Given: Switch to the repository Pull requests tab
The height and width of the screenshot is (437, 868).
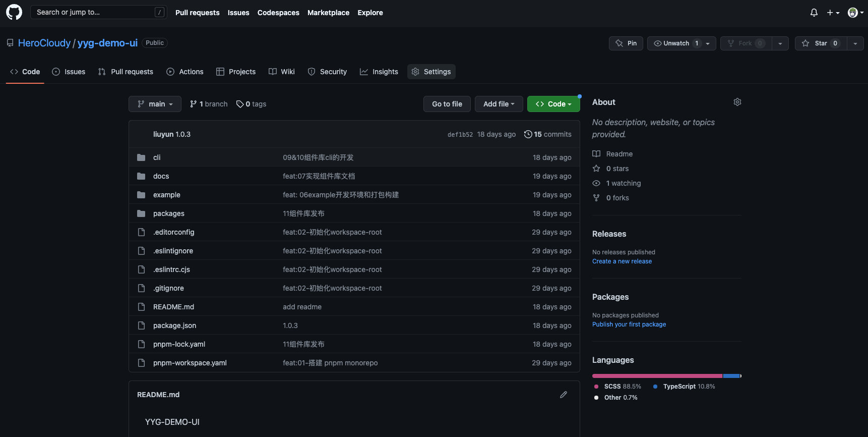Looking at the screenshot, I should (x=126, y=72).
